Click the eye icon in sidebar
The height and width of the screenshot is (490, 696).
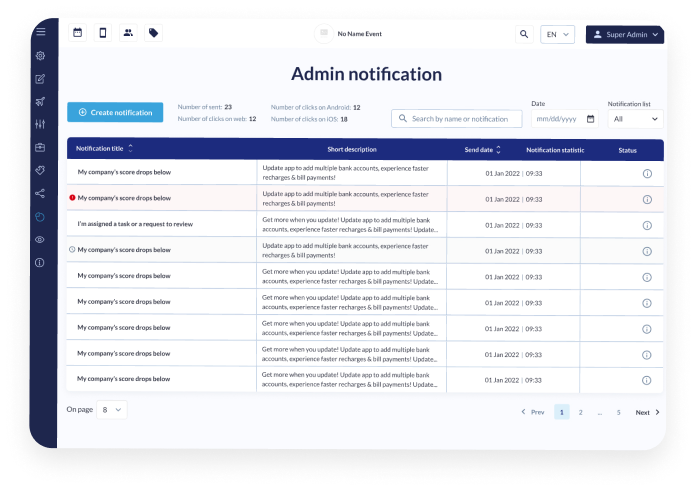click(x=40, y=240)
